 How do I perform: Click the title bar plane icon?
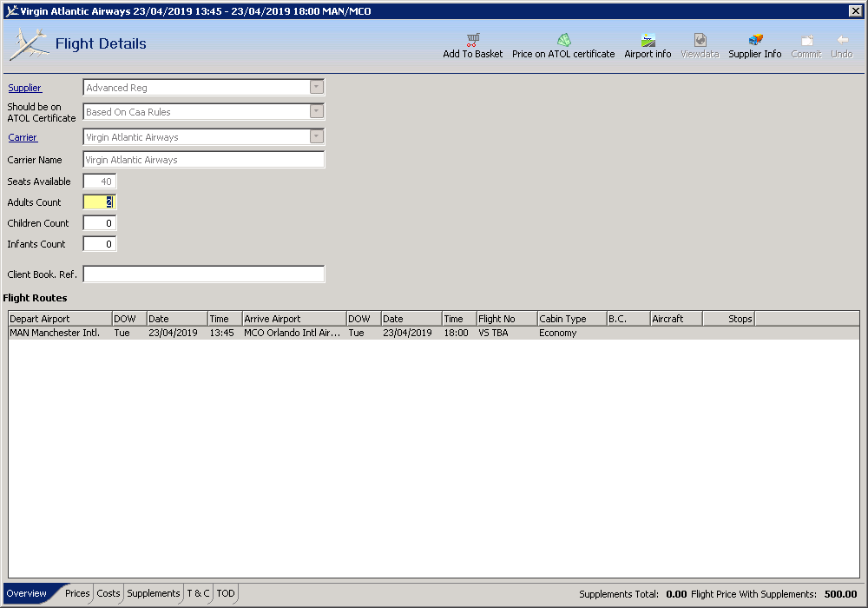tap(11, 10)
